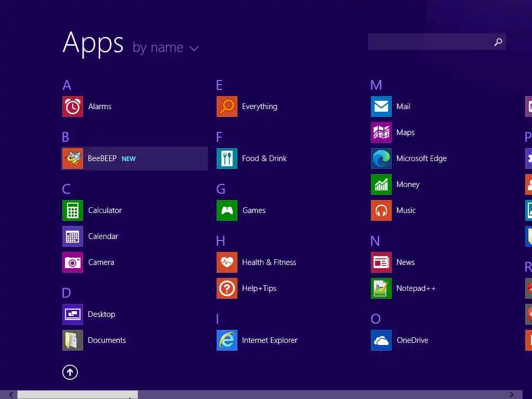Select the letter D group header

tap(66, 293)
